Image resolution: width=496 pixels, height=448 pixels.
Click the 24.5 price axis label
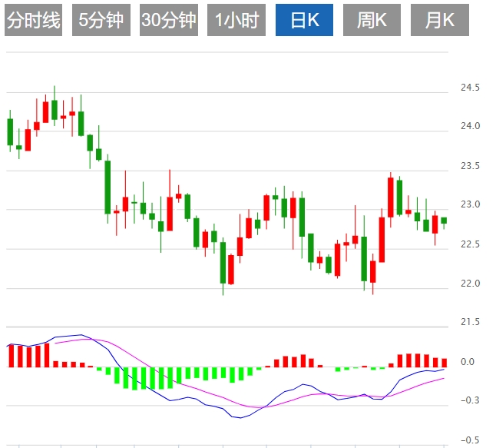[x=470, y=88]
